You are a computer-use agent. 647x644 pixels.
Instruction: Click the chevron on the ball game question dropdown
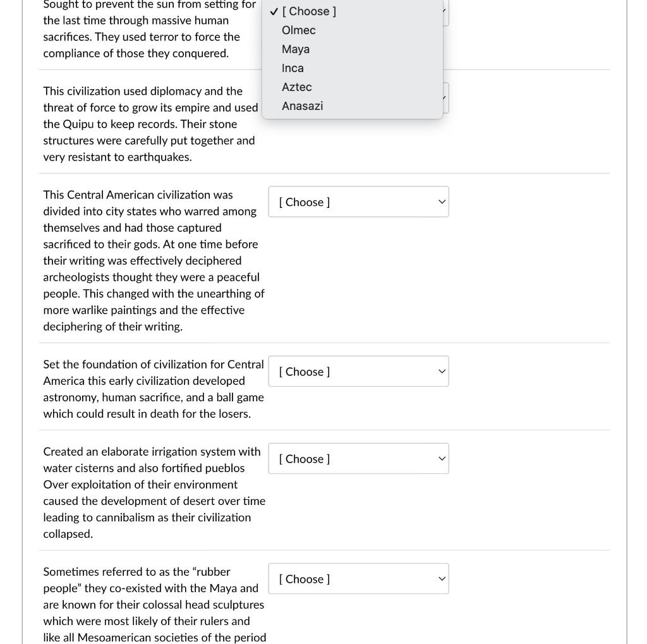pos(442,372)
